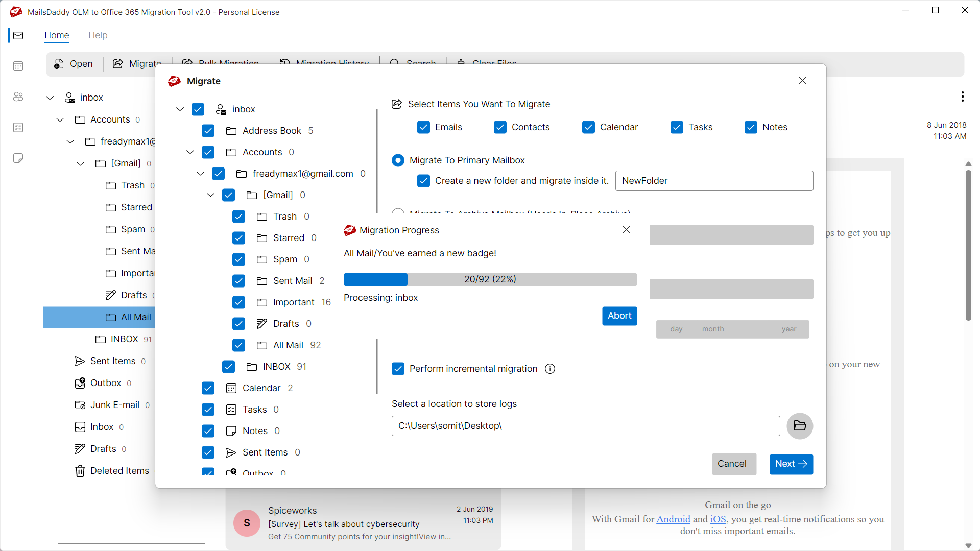Open the contacts sidebar icon
Image resolution: width=980 pixels, height=551 pixels.
18,97
